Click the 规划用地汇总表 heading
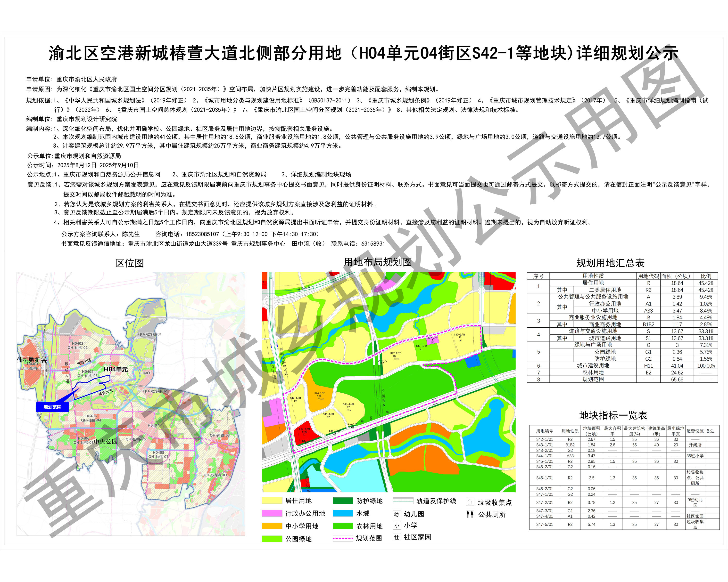Screen dimensions: 728x582 pos(611,263)
